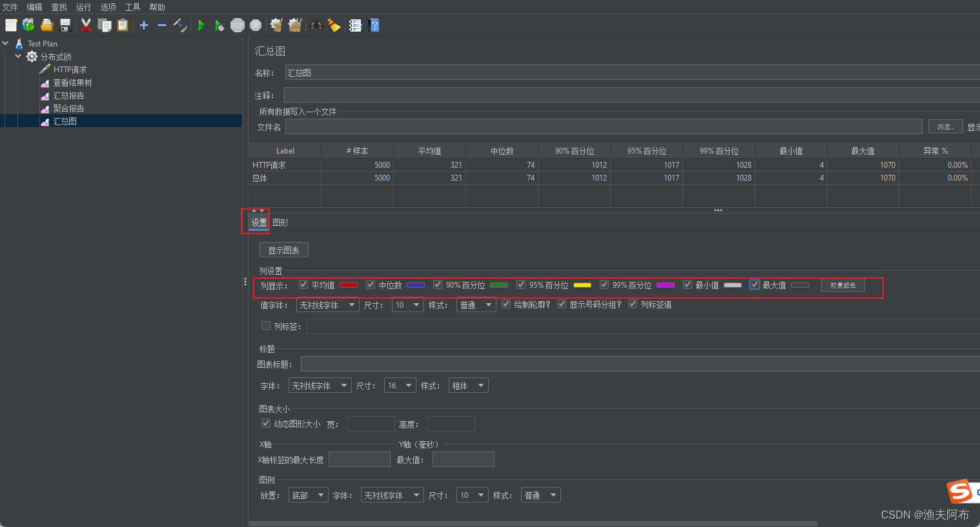Open the 编辑 menu

(34, 7)
